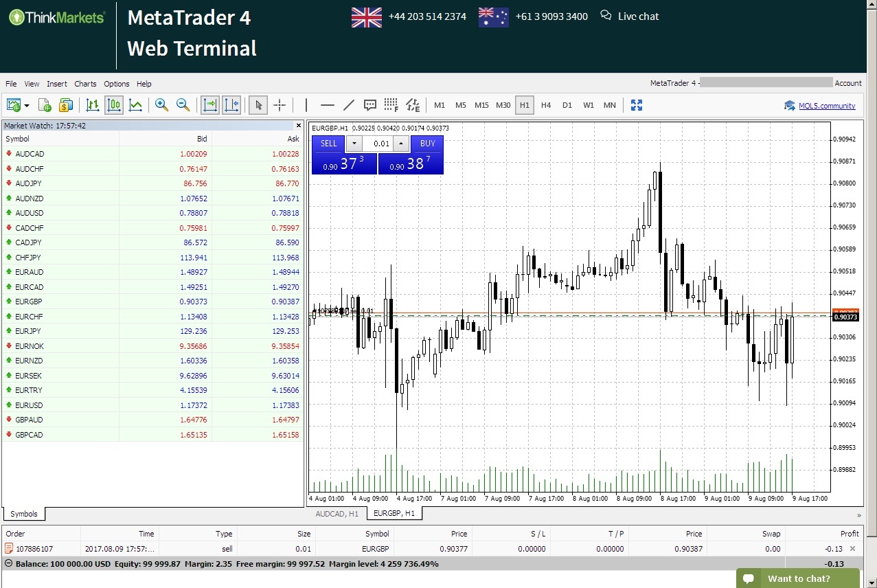Select the crosshair cursor tool
This screenshot has width=877, height=588.
click(x=280, y=104)
